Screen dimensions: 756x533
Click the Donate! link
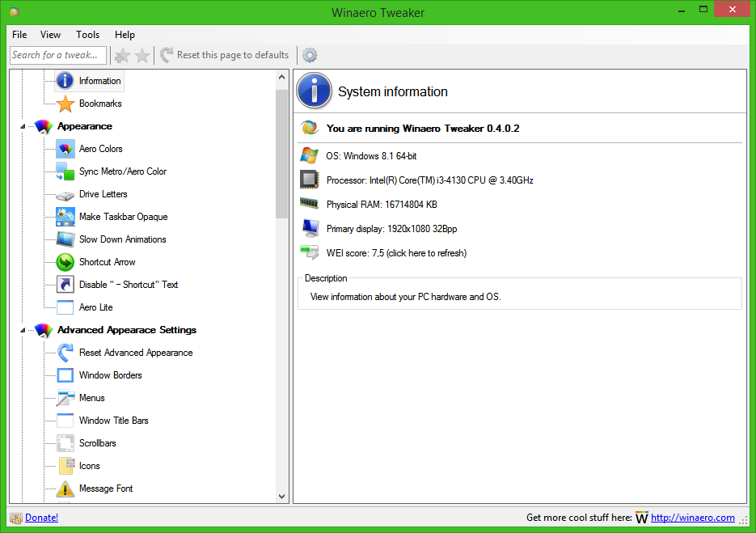point(41,518)
